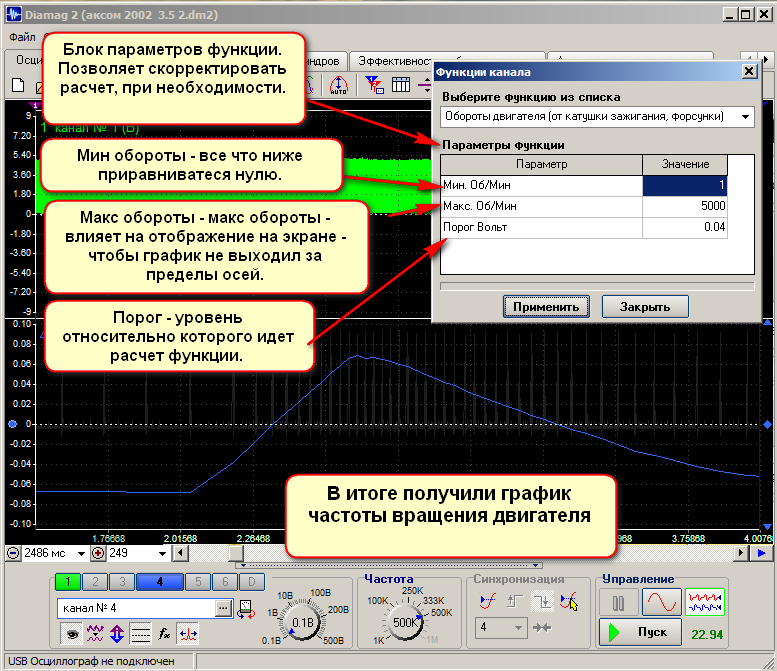Click the Значение column header
The height and width of the screenshot is (671, 777).
point(685,165)
